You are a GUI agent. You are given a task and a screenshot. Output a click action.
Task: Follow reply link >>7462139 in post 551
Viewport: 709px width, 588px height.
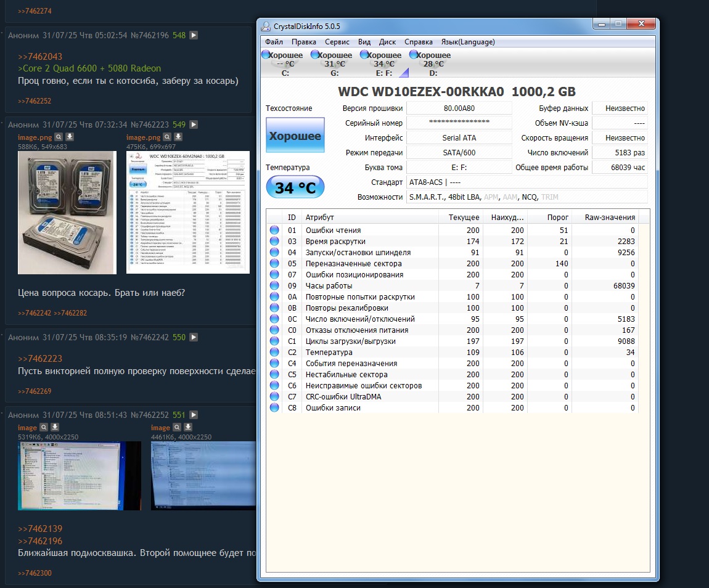pyautogui.click(x=40, y=529)
